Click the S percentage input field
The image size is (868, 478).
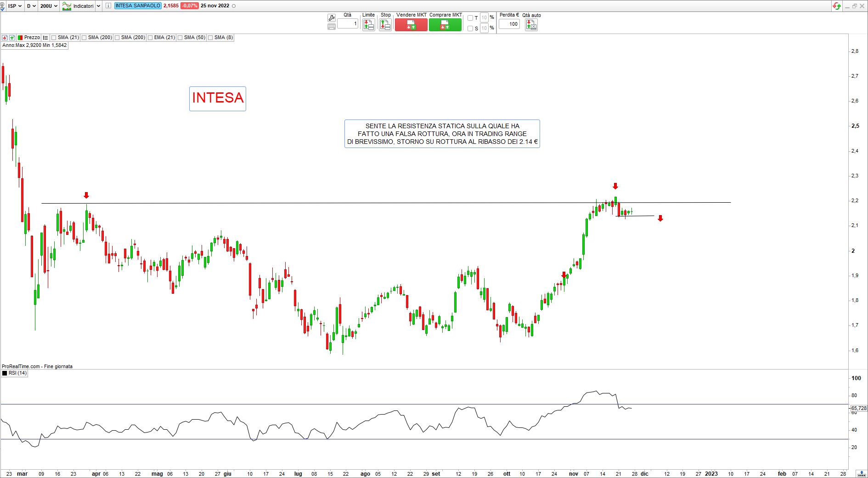484,28
